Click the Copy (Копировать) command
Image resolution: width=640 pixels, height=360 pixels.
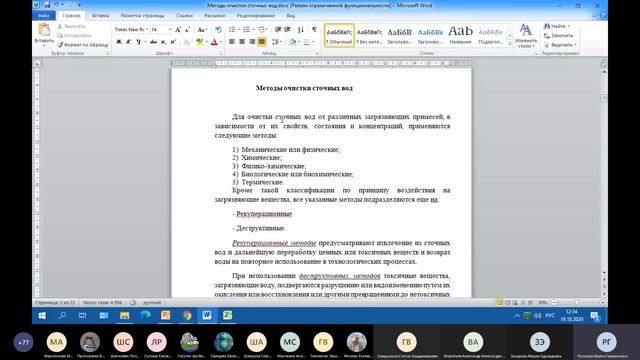[74, 36]
